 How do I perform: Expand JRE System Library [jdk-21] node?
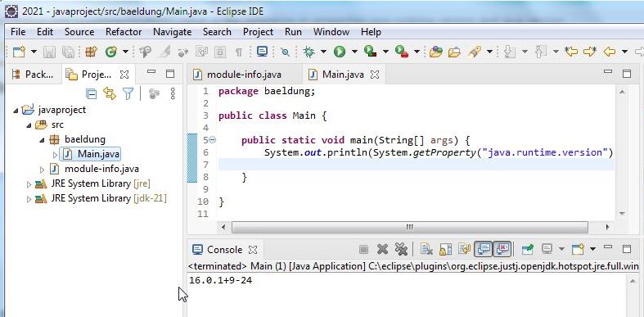(x=29, y=199)
